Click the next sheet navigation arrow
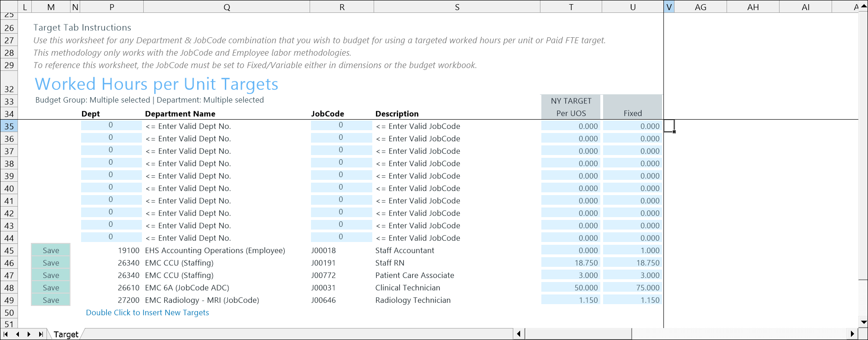Viewport: 868px width, 340px height. 29,334
